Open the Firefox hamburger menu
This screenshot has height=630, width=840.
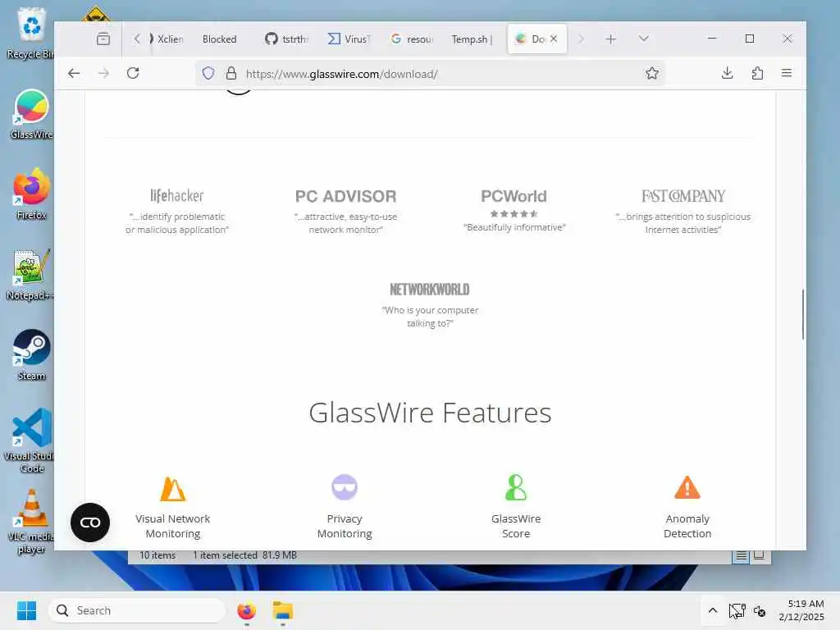787,73
